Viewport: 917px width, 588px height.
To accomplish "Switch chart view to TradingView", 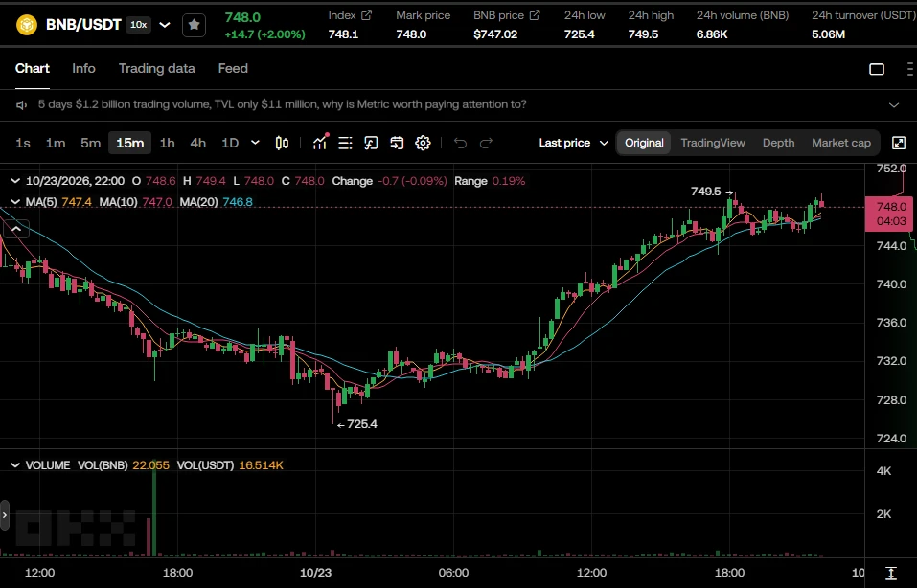I will click(x=713, y=144).
